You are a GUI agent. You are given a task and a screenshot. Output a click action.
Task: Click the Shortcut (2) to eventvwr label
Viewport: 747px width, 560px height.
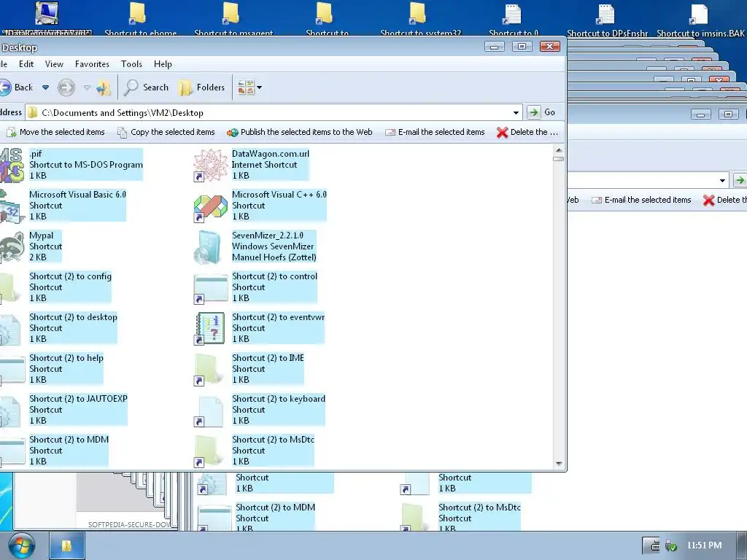pyautogui.click(x=278, y=317)
